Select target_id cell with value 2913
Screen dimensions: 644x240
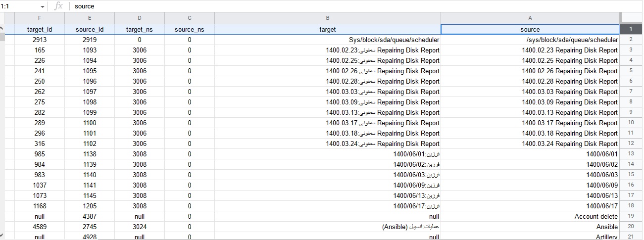coord(40,40)
